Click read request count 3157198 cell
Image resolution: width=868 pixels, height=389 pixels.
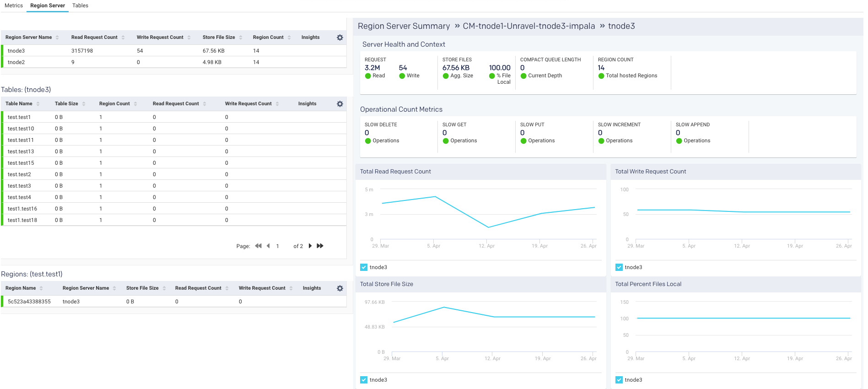point(82,51)
